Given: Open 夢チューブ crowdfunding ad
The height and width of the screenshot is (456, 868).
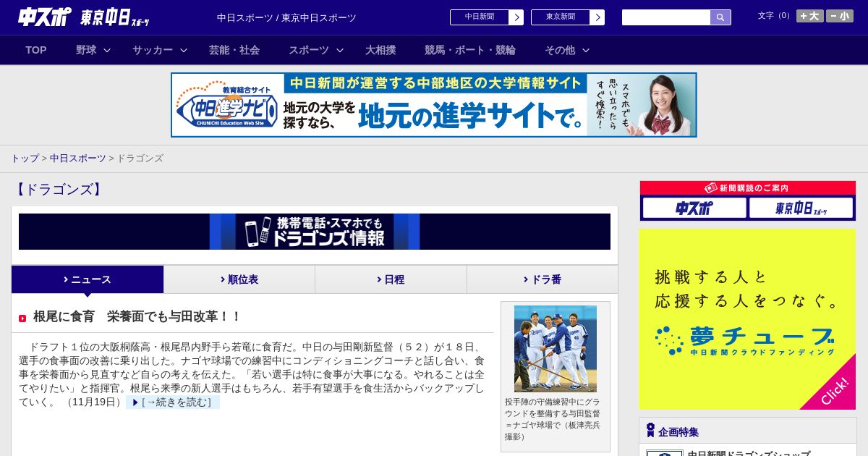Looking at the screenshot, I should tap(747, 319).
